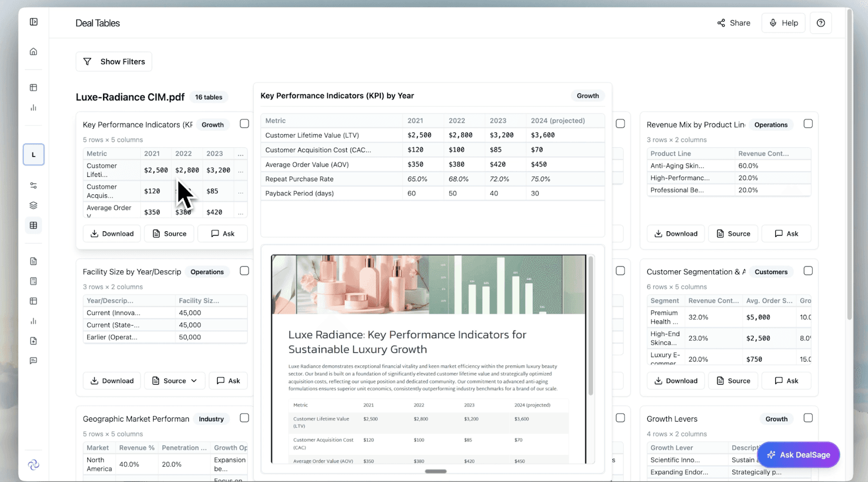Select the Geographic Market Performance checkbox
Screen dimensions: 868x482
point(245,418)
